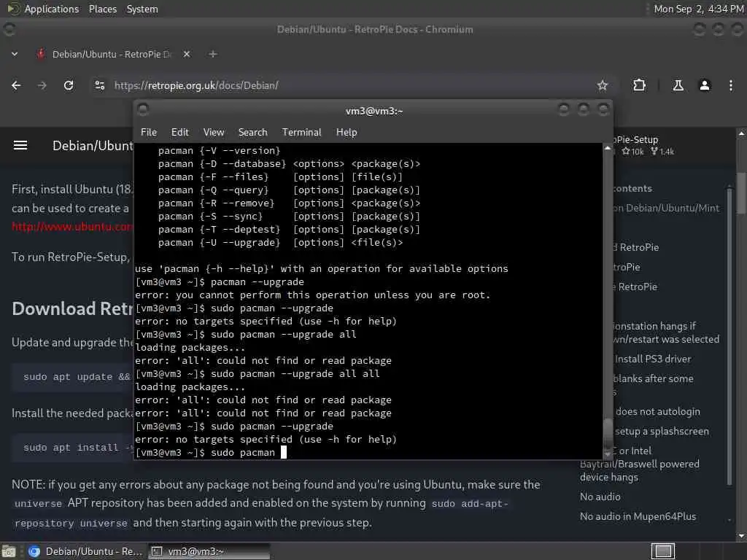Switch to the vm3@vm3:~ taskbar button
Screen dimensions: 747x560
[209, 551]
